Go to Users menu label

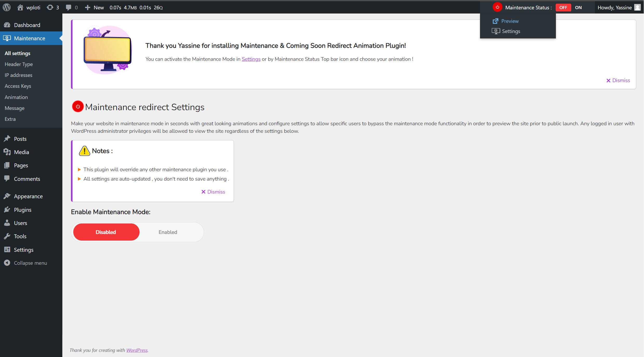click(x=21, y=223)
